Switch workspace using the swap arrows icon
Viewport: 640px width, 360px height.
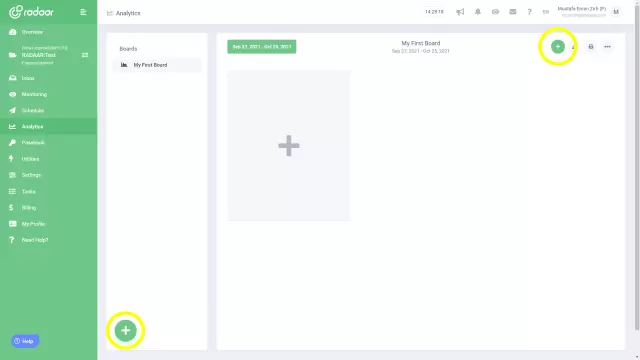(85, 55)
